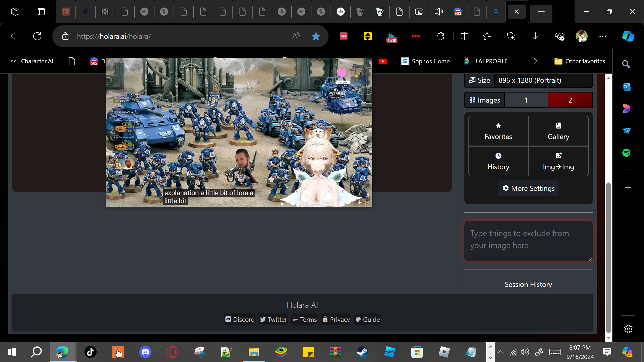Open the YouTube bookmark
This screenshot has height=362, width=644.
point(383,61)
